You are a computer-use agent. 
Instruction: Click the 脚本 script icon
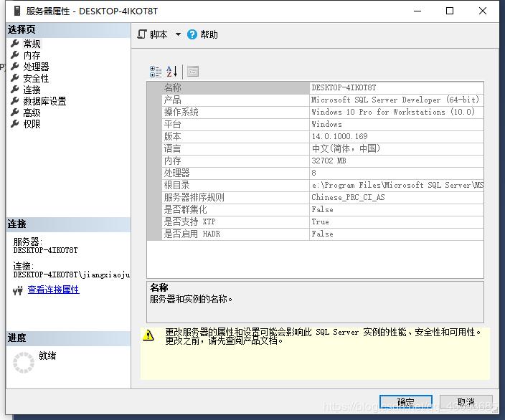click(143, 34)
